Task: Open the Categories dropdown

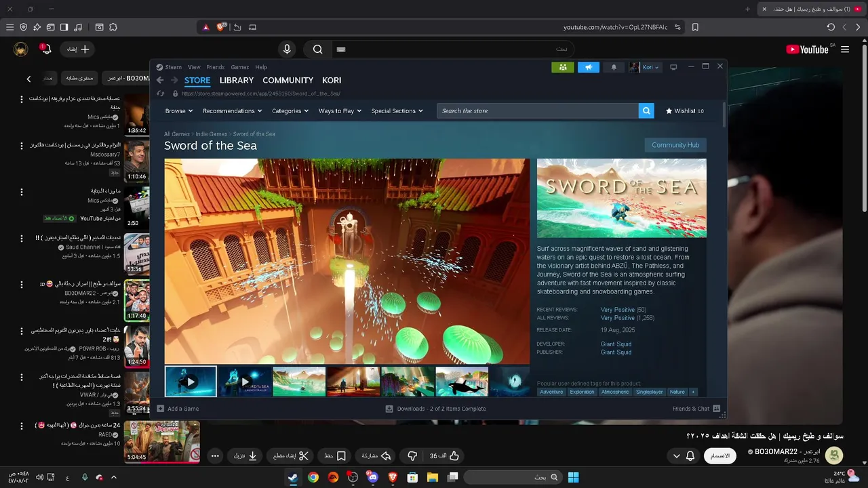Action: point(290,110)
